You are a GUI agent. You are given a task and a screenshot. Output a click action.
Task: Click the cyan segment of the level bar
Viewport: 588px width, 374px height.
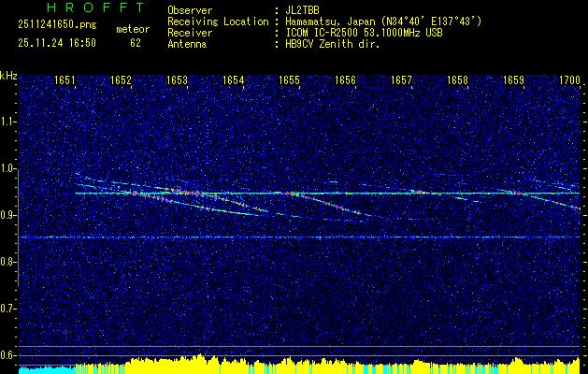pyautogui.click(x=47, y=368)
